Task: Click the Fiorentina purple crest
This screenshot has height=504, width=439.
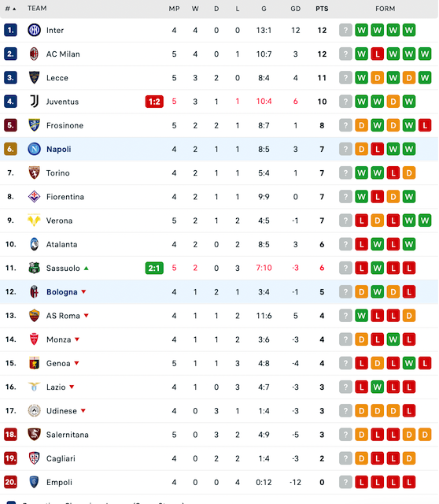Action: pyautogui.click(x=34, y=197)
